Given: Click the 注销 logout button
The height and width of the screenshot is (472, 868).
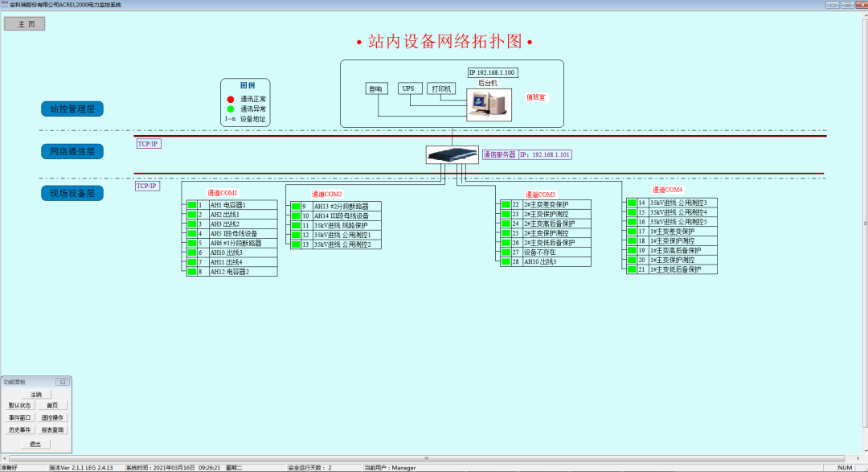Looking at the screenshot, I should pyautogui.click(x=37, y=394).
